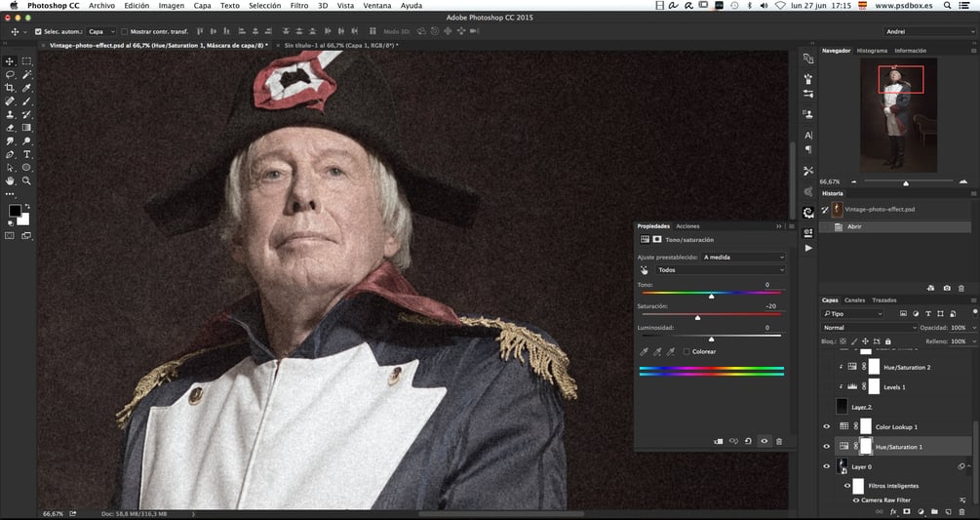Toggle adjustment visibility eye in Properties panel
The width and height of the screenshot is (980, 520).
pos(764,441)
